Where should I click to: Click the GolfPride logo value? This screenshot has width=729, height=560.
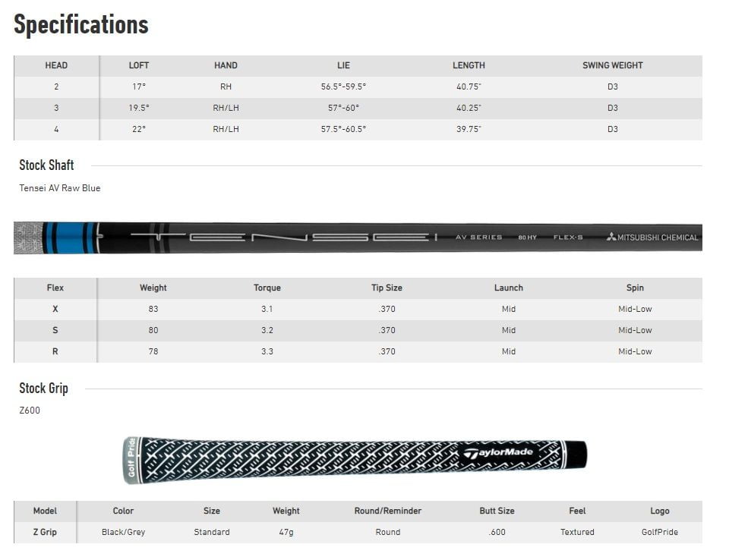click(659, 532)
